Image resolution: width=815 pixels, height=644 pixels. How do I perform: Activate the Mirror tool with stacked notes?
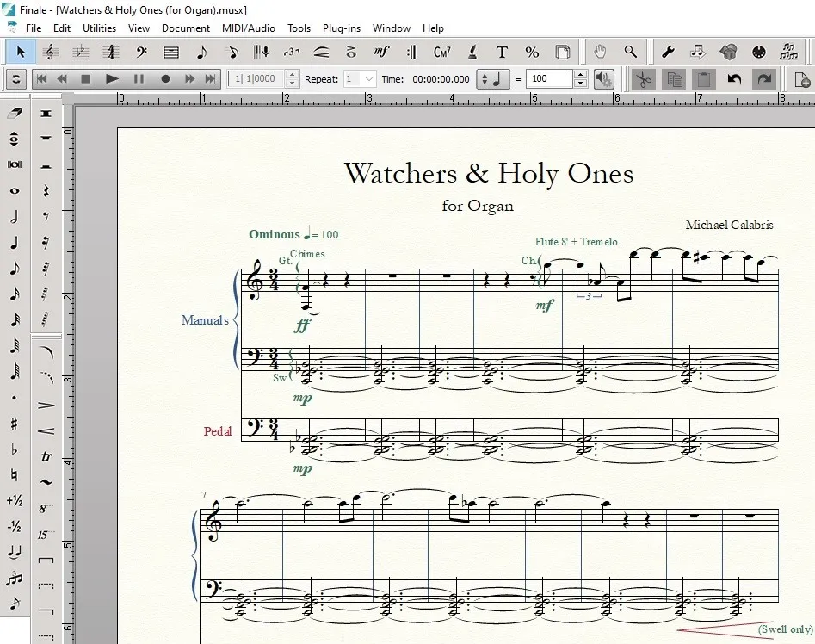coord(789,52)
